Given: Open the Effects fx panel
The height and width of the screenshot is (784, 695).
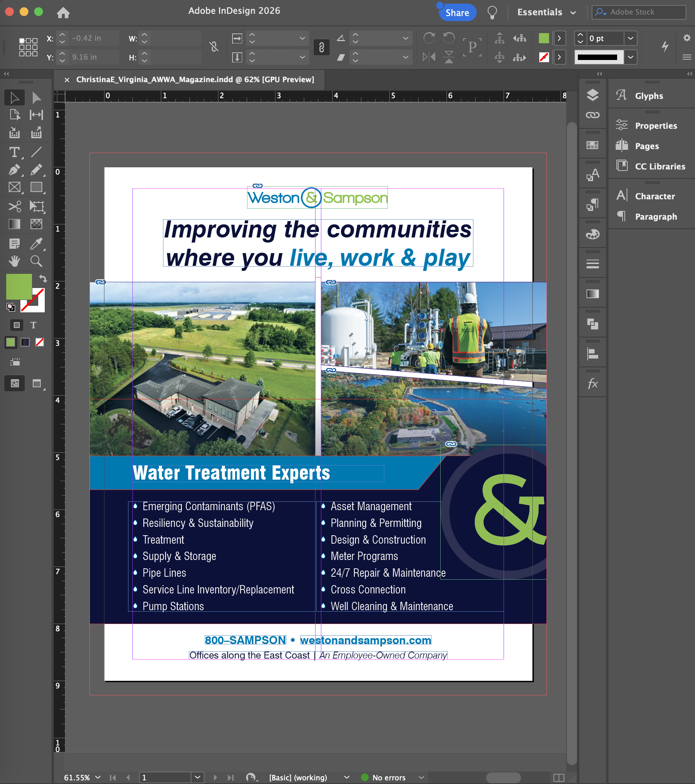Looking at the screenshot, I should click(x=592, y=384).
